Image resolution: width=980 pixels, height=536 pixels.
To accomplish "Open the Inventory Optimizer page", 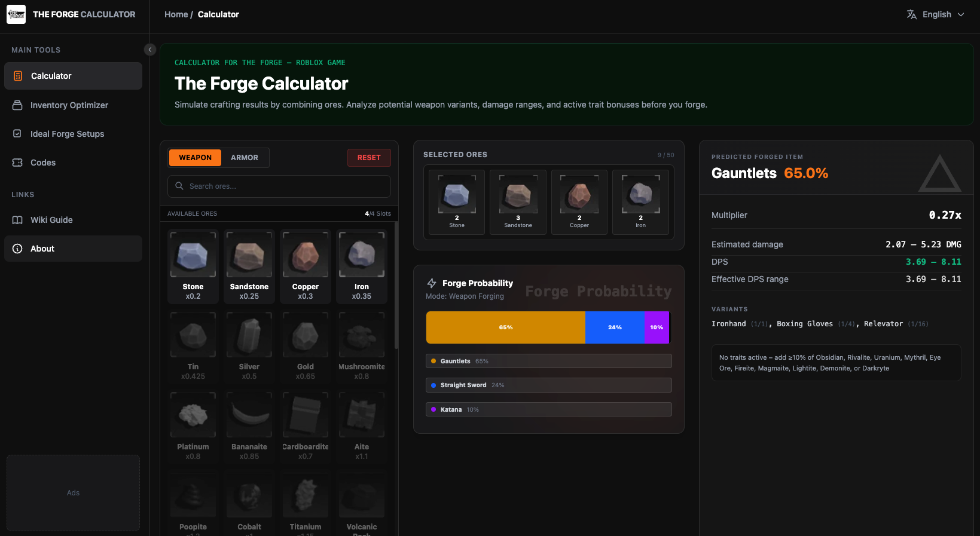I will 73,105.
